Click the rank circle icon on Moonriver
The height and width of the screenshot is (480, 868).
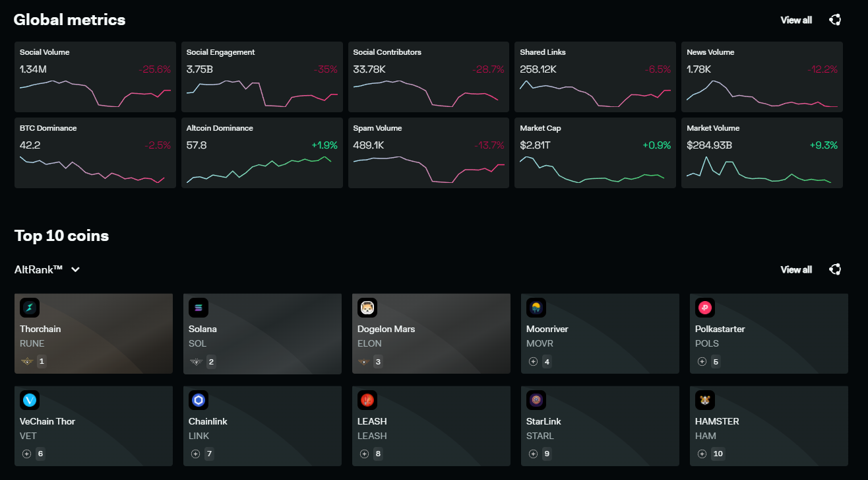[x=533, y=362]
